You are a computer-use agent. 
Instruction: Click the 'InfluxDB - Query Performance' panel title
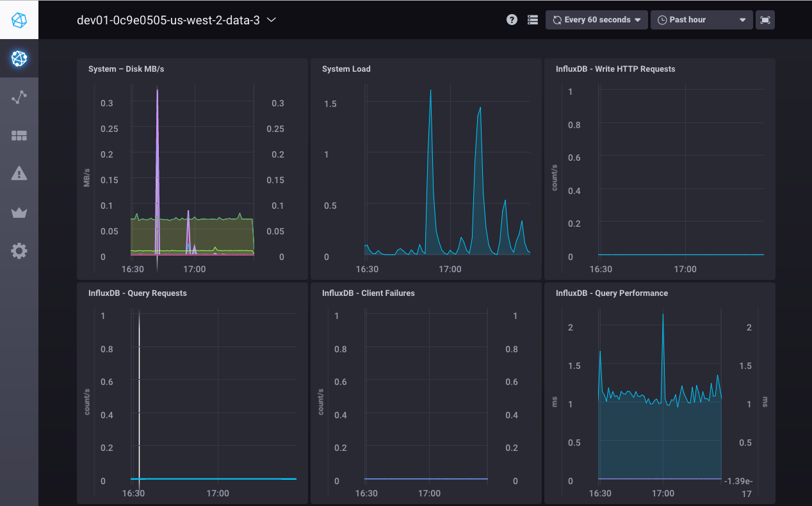(612, 293)
